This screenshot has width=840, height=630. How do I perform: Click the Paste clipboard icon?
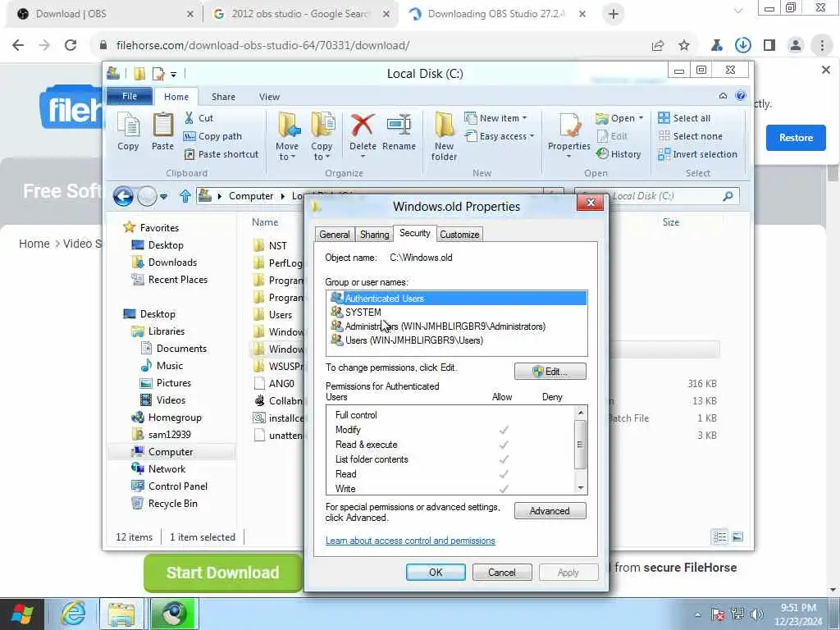click(x=163, y=131)
